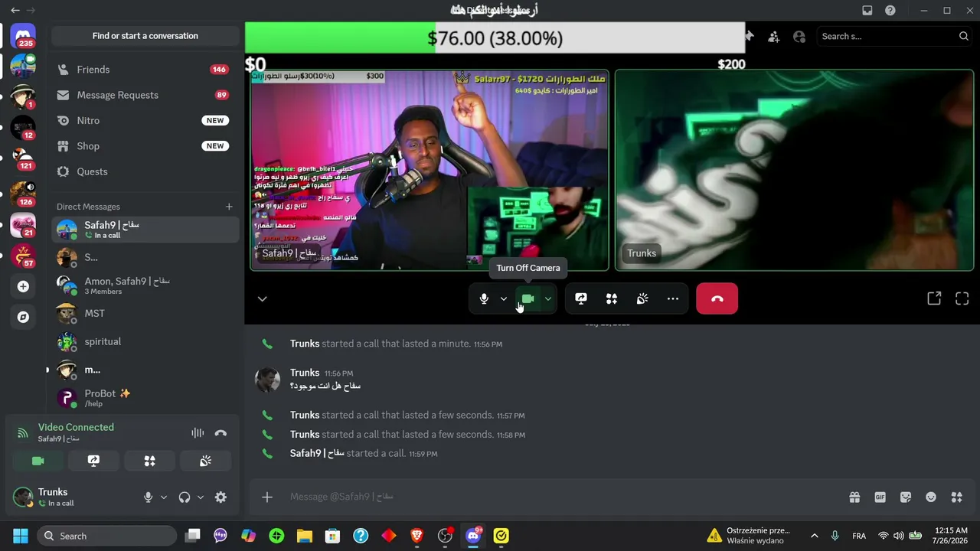Image resolution: width=980 pixels, height=551 pixels.
Task: Go back with the left arrow
Action: pos(15,11)
